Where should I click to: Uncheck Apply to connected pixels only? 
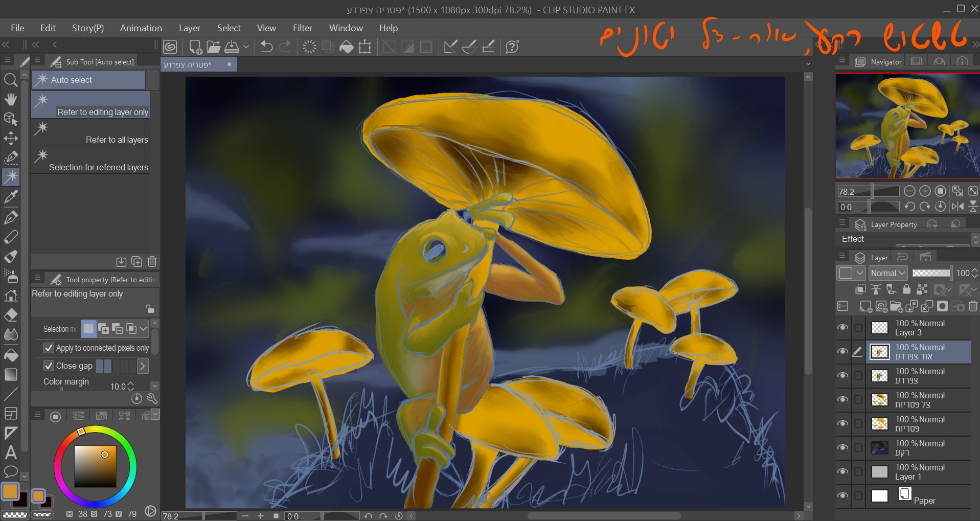pyautogui.click(x=49, y=348)
